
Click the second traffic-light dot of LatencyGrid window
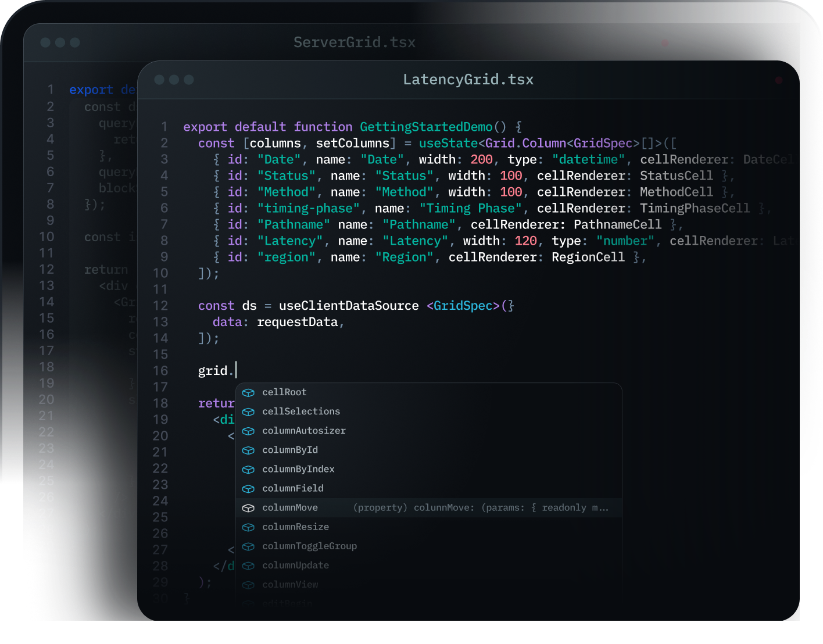174,80
